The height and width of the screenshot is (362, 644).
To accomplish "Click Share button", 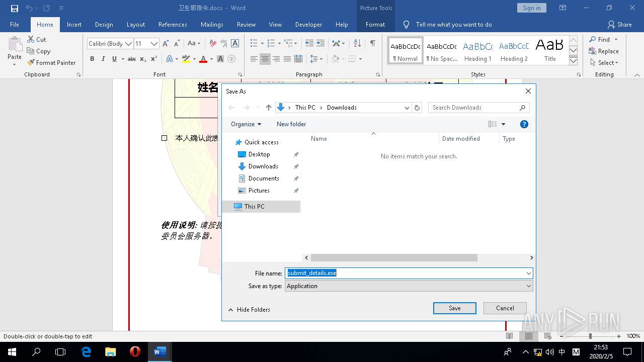I will coord(619,24).
